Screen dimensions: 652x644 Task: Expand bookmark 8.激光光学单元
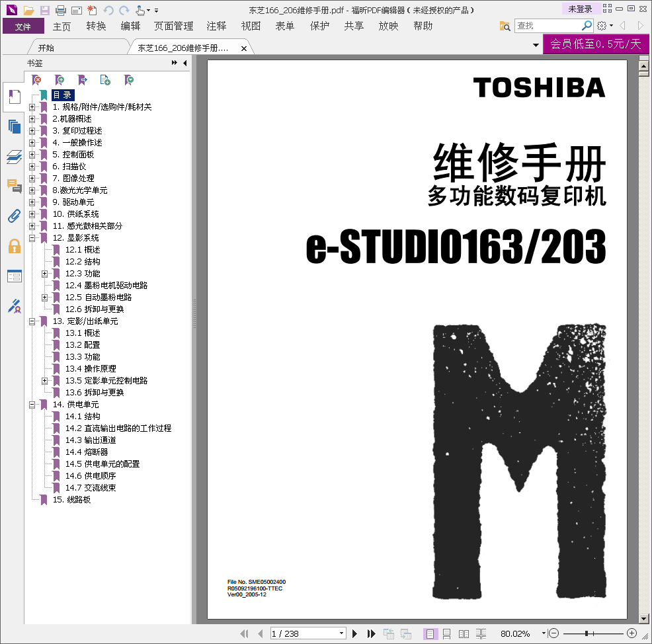pyautogui.click(x=32, y=190)
